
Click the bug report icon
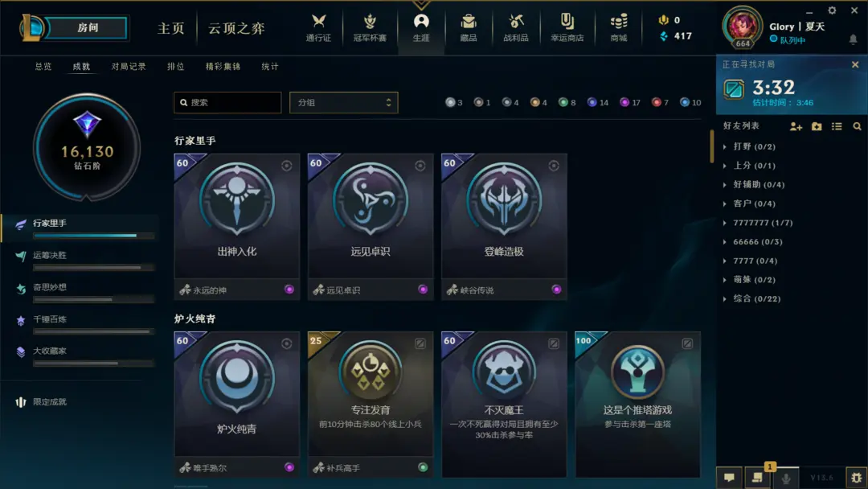(x=857, y=478)
